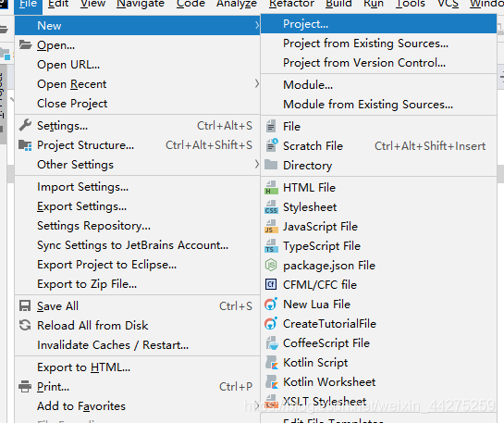Image resolution: width=504 pixels, height=423 pixels.
Task: Expand the Other Settings submenu arrow
Action: pos(256,164)
